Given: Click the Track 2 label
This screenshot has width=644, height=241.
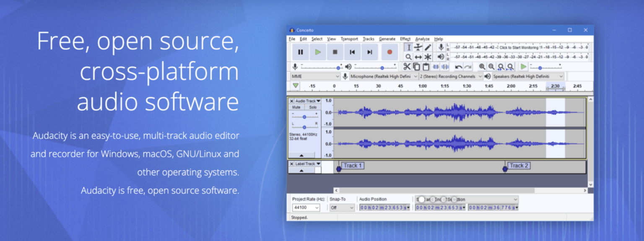Looking at the screenshot, I should tap(519, 166).
